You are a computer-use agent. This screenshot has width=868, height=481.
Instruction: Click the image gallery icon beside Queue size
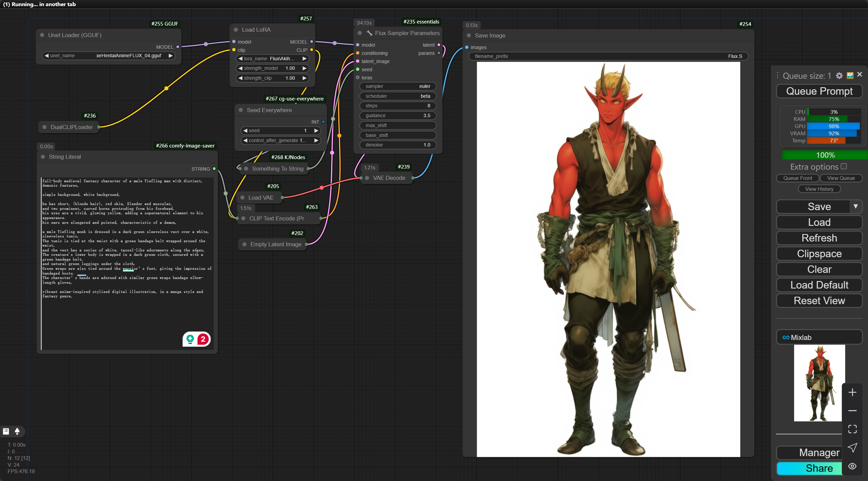(850, 76)
